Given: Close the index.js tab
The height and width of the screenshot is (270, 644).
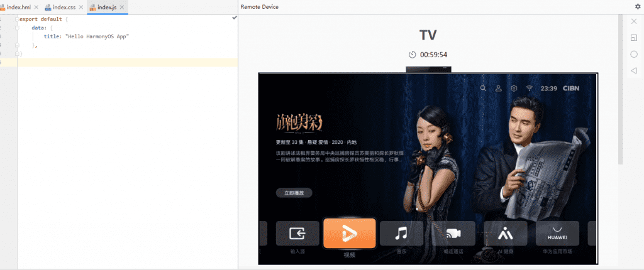Looking at the screenshot, I should tap(122, 8).
